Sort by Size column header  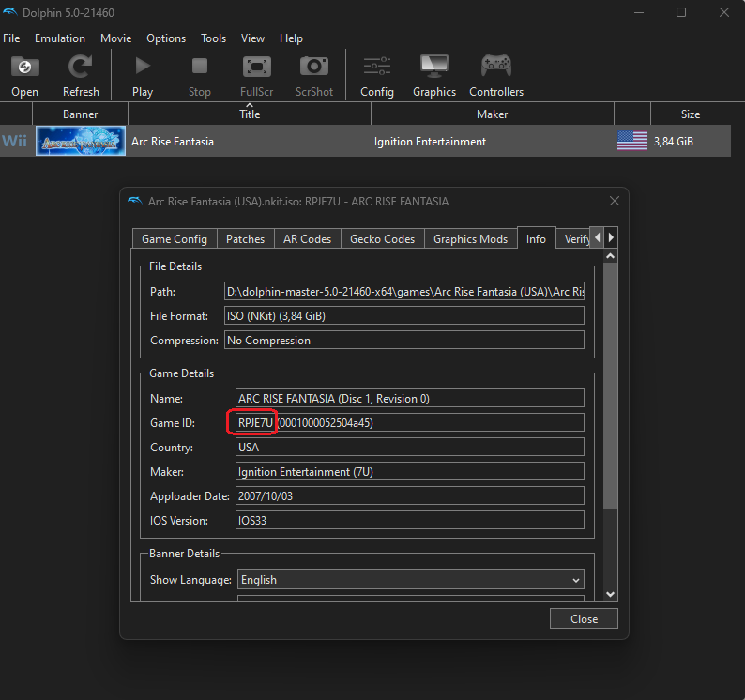coord(691,114)
